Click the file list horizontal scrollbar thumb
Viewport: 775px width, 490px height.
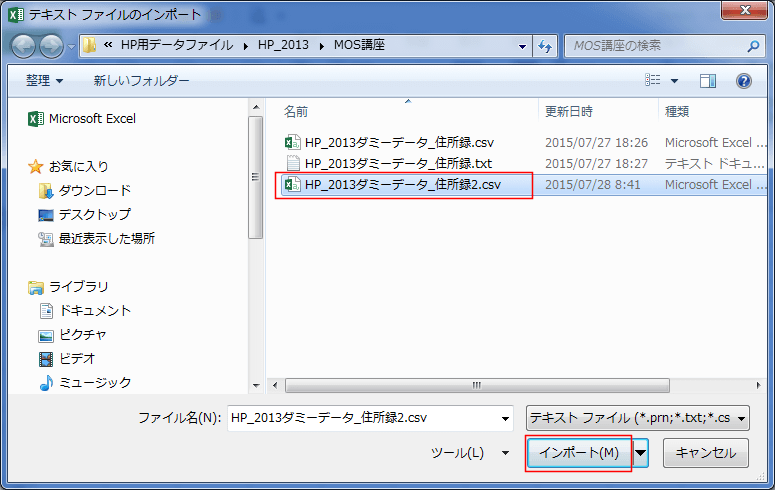pyautogui.click(x=477, y=385)
